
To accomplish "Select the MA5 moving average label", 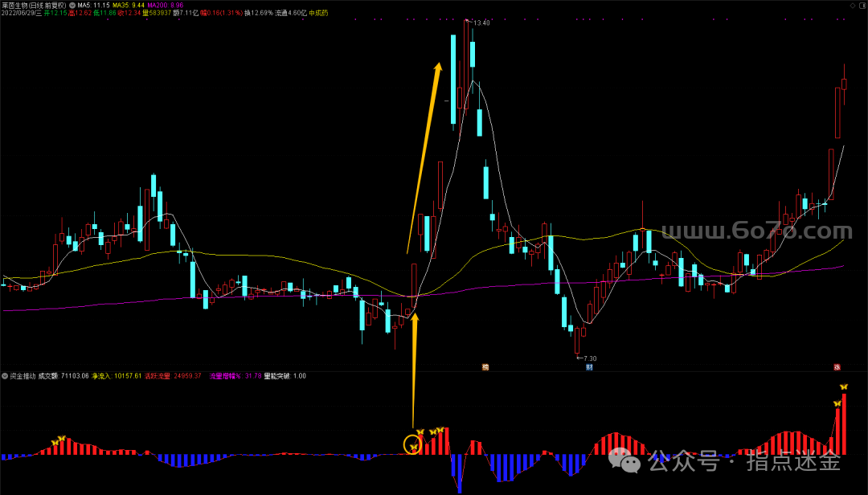I will [93, 5].
